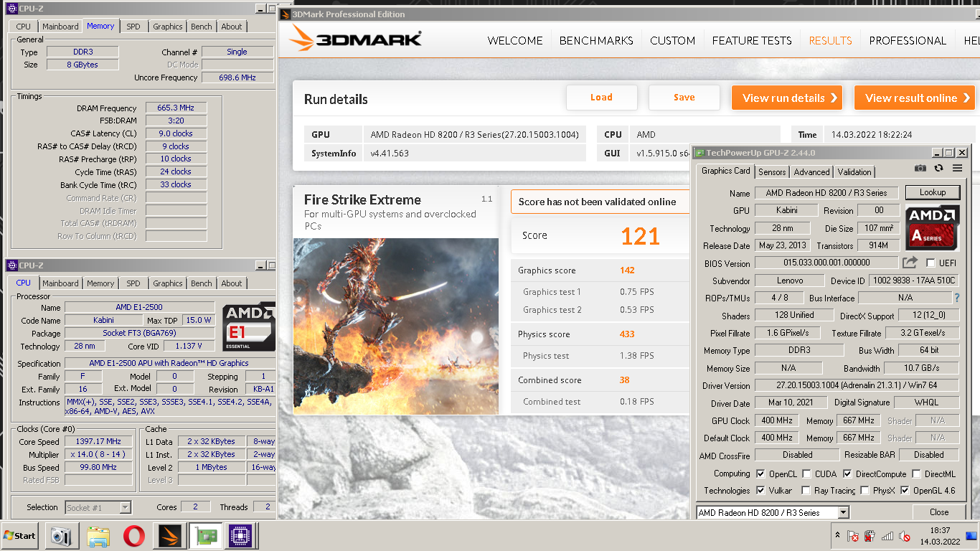Screen dimensions: 980x551
Task: Open FEATURE TESTS in 3DMark navigation
Action: 752,41
